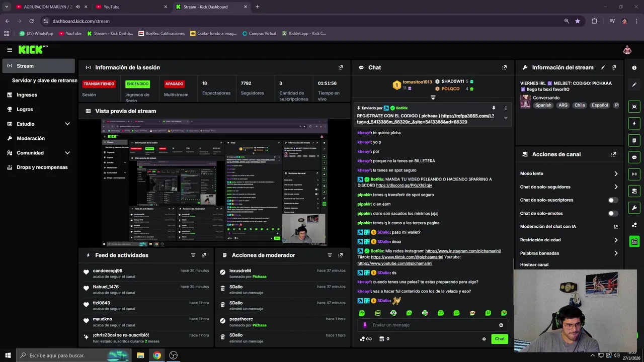644x362 pixels.
Task: Switch to the YouTube browser tab
Action: (x=132, y=7)
